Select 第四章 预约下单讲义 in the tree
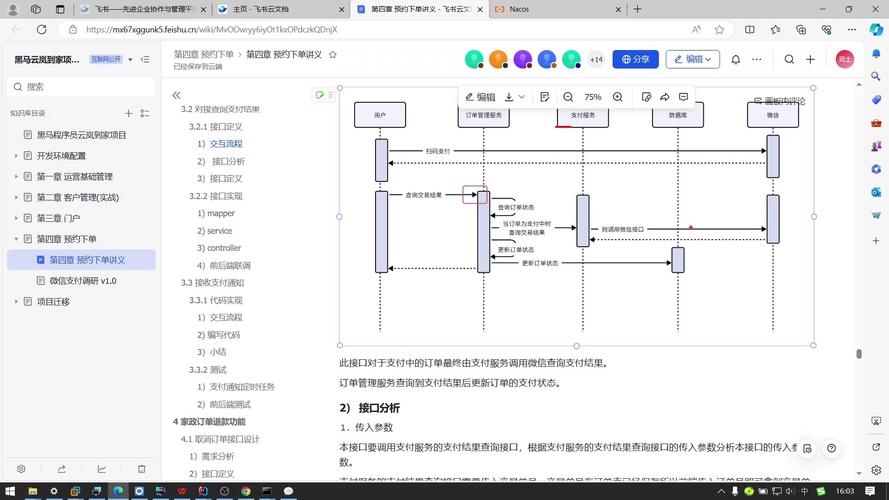Viewport: 889px width, 500px height. (x=81, y=260)
